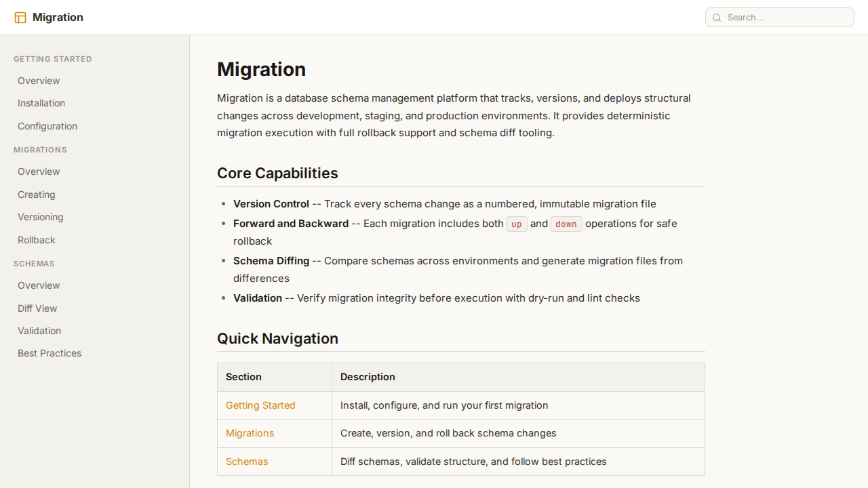868x488 pixels.
Task: Follow the Migrations link in Quick Navigation
Action: point(250,433)
